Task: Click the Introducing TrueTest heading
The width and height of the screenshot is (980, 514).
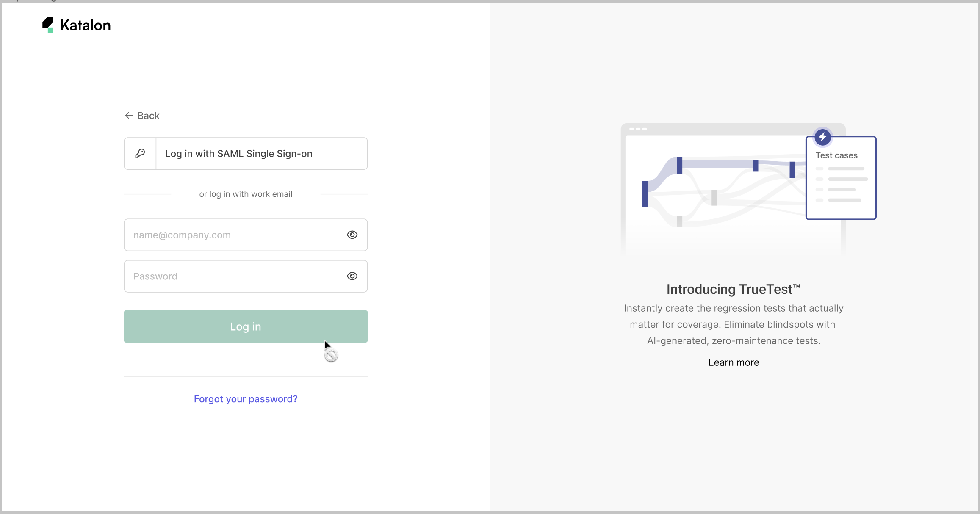Action: tap(734, 289)
